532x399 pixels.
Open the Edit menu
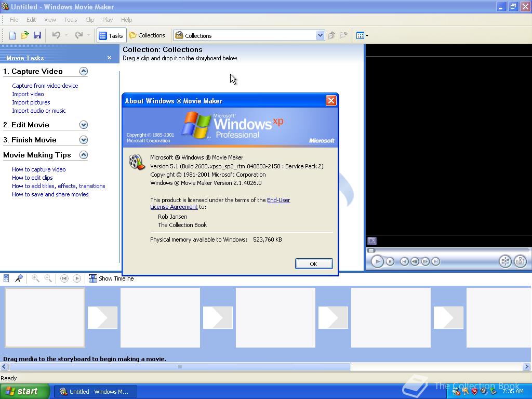click(x=31, y=20)
